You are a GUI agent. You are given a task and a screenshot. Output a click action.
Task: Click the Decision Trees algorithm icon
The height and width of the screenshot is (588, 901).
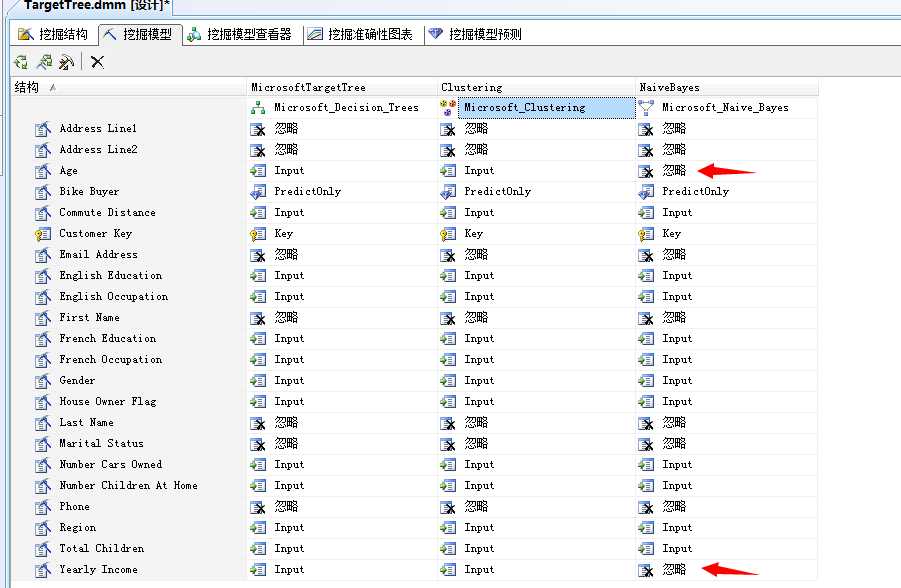point(258,107)
